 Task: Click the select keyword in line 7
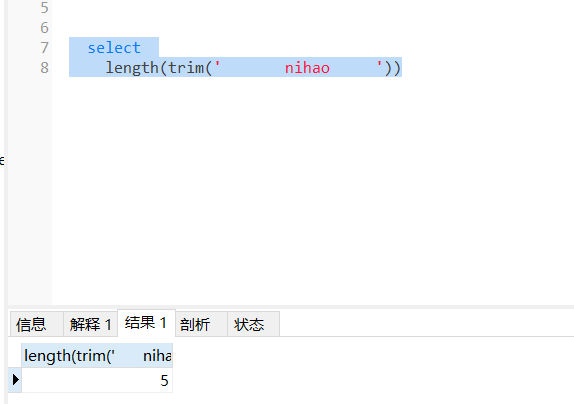114,48
